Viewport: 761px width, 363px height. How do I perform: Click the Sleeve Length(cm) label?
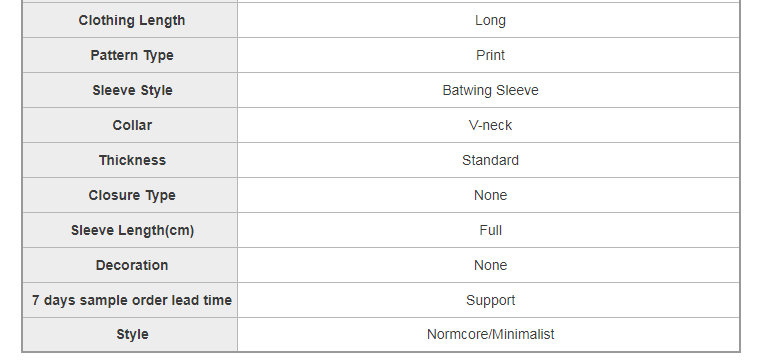132,231
